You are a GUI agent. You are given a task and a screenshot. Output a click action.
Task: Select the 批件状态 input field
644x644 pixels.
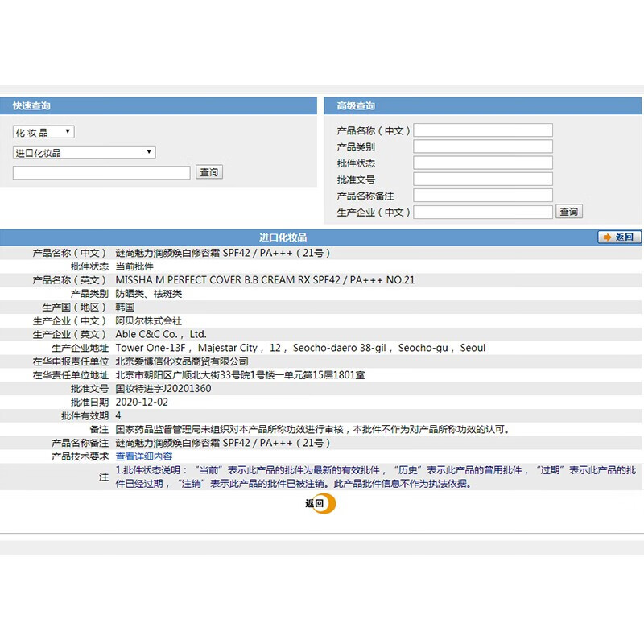click(x=483, y=163)
